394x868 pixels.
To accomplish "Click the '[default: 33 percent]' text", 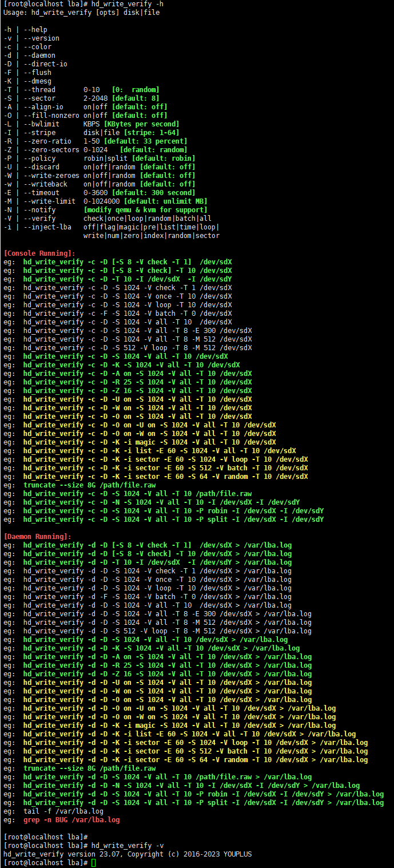I will [145, 141].
